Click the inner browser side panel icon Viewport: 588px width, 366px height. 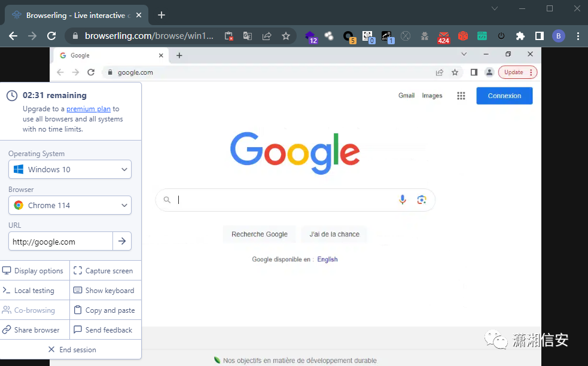[x=474, y=72]
